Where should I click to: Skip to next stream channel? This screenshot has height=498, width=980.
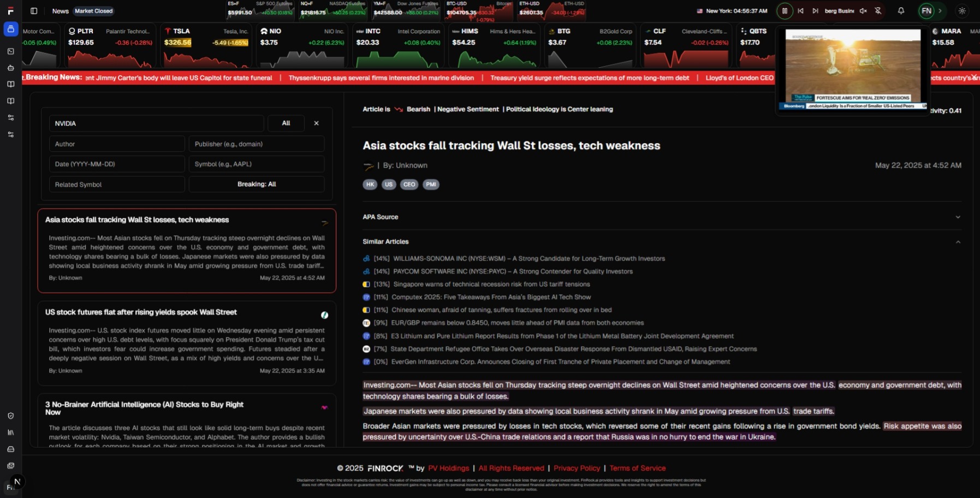coord(815,11)
